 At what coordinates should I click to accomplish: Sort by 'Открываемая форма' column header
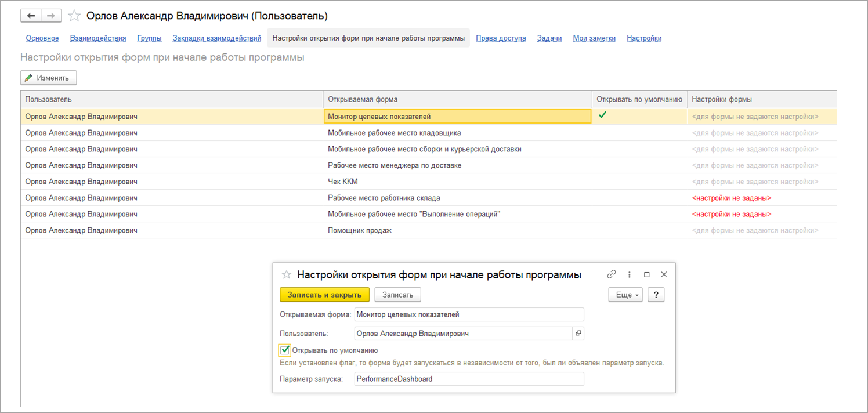click(x=456, y=99)
